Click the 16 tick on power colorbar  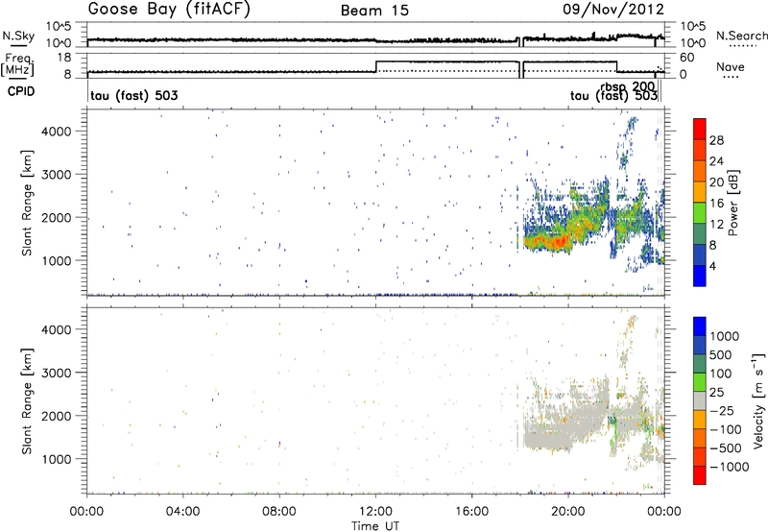(x=716, y=204)
